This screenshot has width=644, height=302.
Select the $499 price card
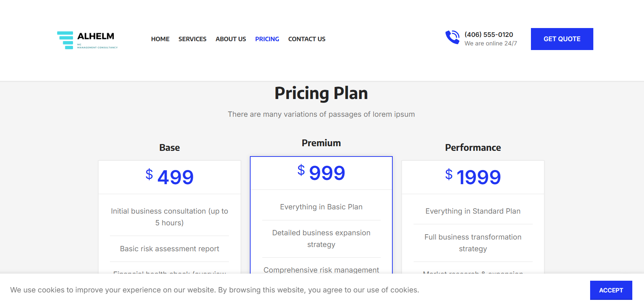click(x=169, y=177)
